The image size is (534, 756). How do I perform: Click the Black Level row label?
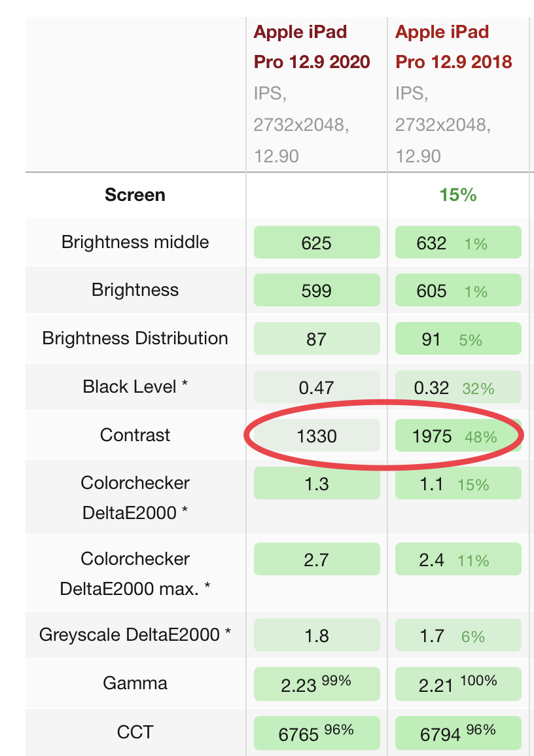coord(135,386)
